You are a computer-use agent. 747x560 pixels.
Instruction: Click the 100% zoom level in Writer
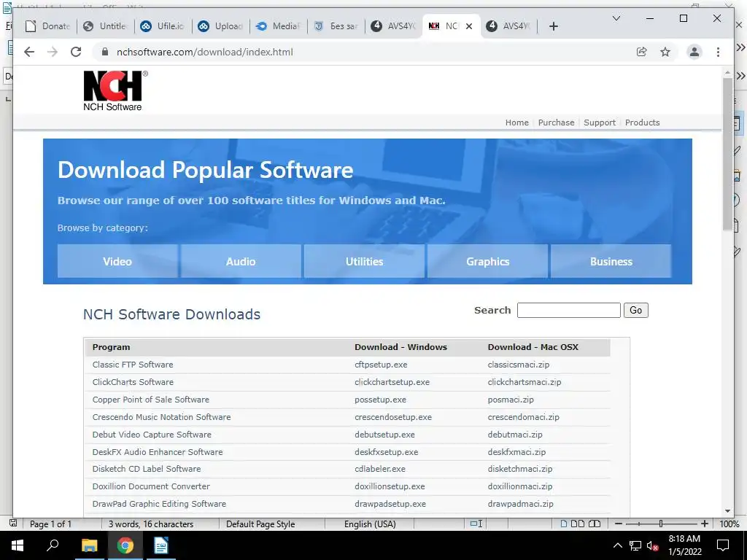[x=729, y=524]
